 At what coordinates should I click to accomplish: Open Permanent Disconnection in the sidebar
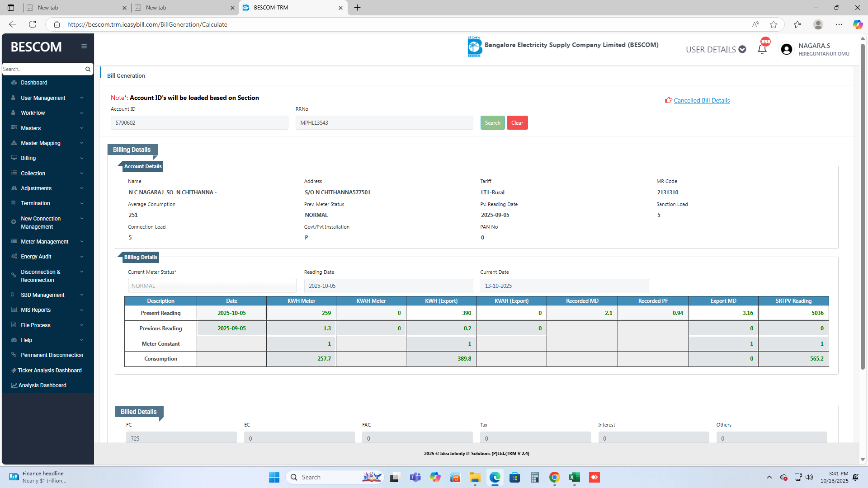[52, 355]
